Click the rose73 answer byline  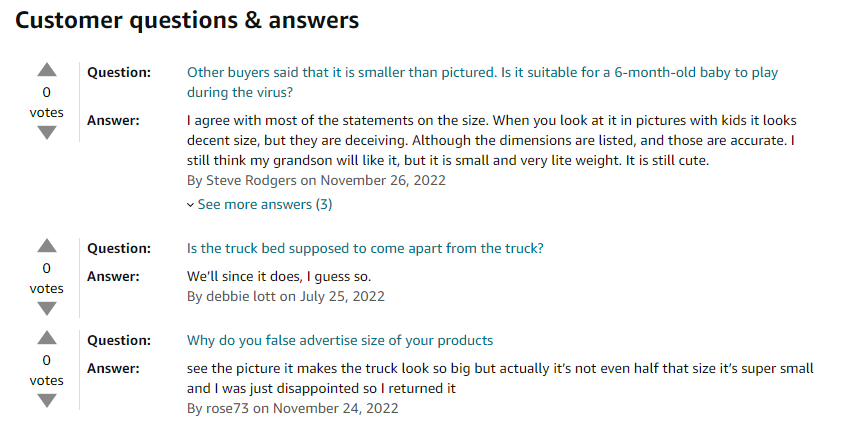coord(292,408)
